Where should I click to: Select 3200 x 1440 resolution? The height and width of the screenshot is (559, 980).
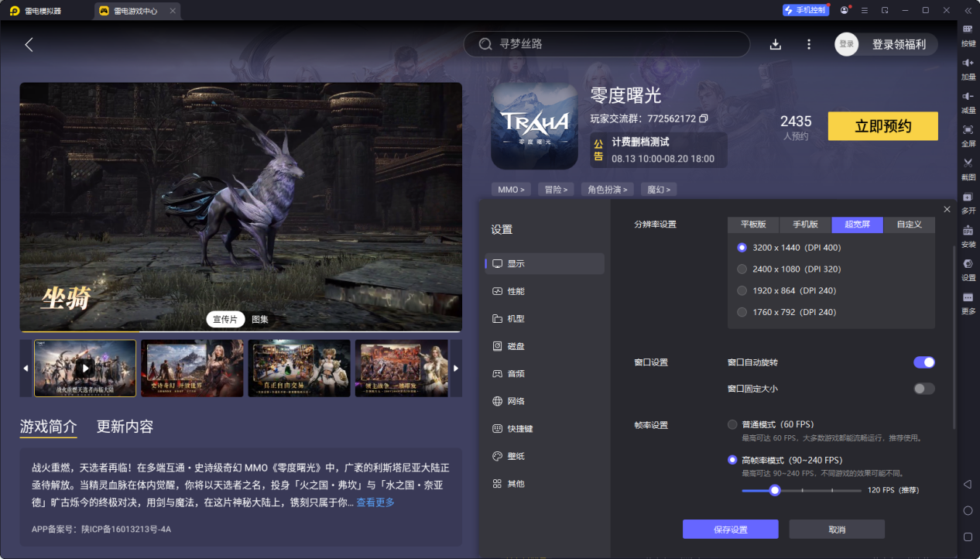[x=742, y=248]
